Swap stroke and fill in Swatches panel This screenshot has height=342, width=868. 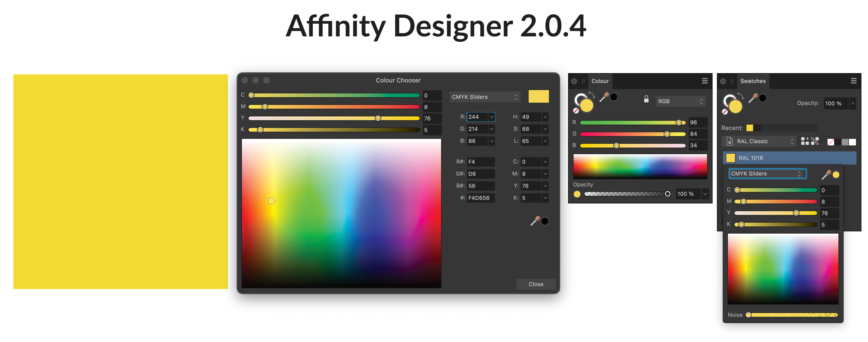coord(741,96)
